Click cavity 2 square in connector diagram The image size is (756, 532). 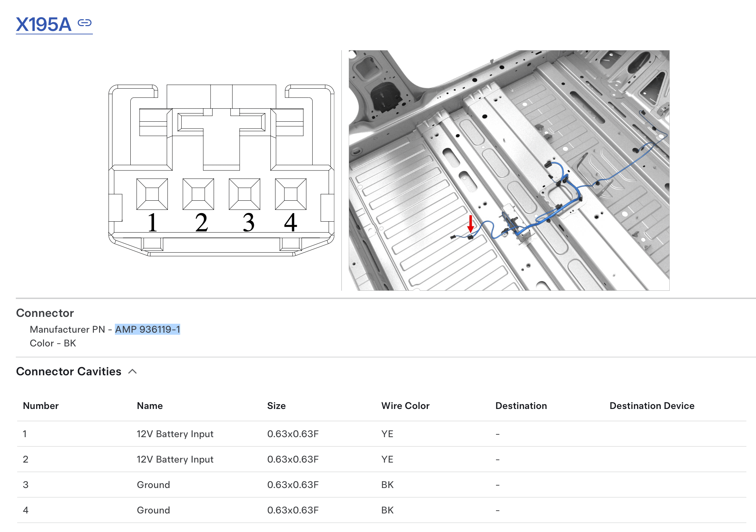coord(198,194)
